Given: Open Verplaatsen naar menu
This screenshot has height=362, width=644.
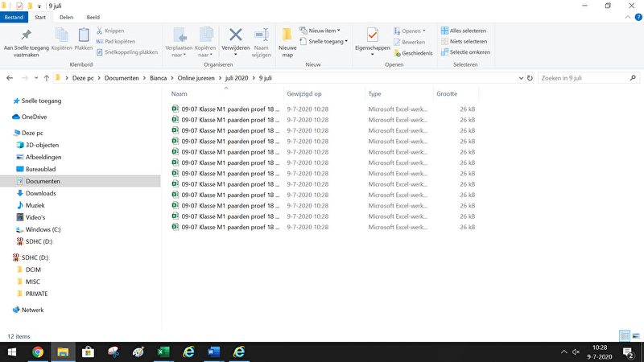Looking at the screenshot, I should coord(179,43).
